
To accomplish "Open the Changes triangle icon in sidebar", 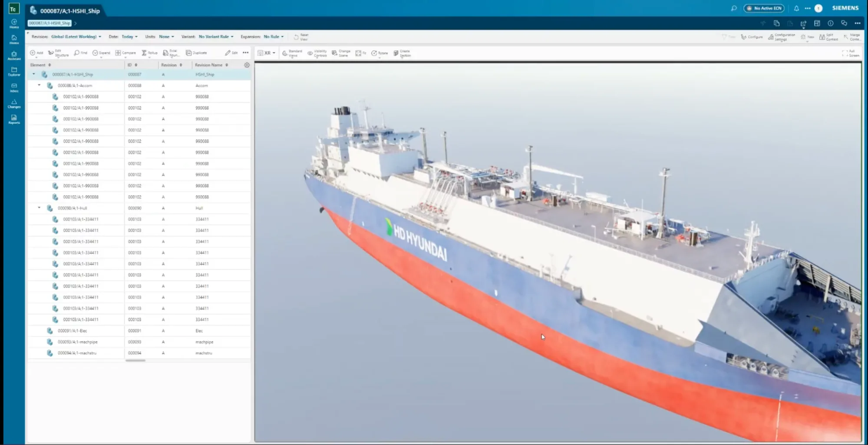I will pyautogui.click(x=14, y=103).
